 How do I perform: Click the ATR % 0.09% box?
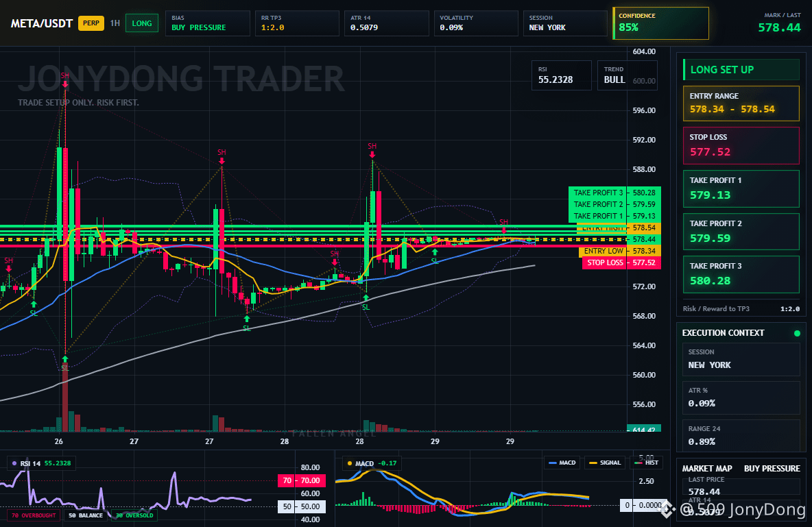pos(741,397)
